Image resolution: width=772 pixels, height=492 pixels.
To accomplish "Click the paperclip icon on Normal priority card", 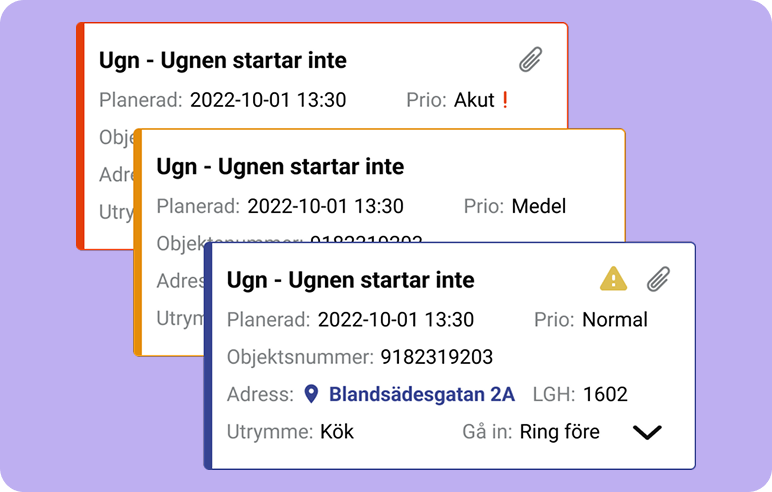I will point(657,280).
